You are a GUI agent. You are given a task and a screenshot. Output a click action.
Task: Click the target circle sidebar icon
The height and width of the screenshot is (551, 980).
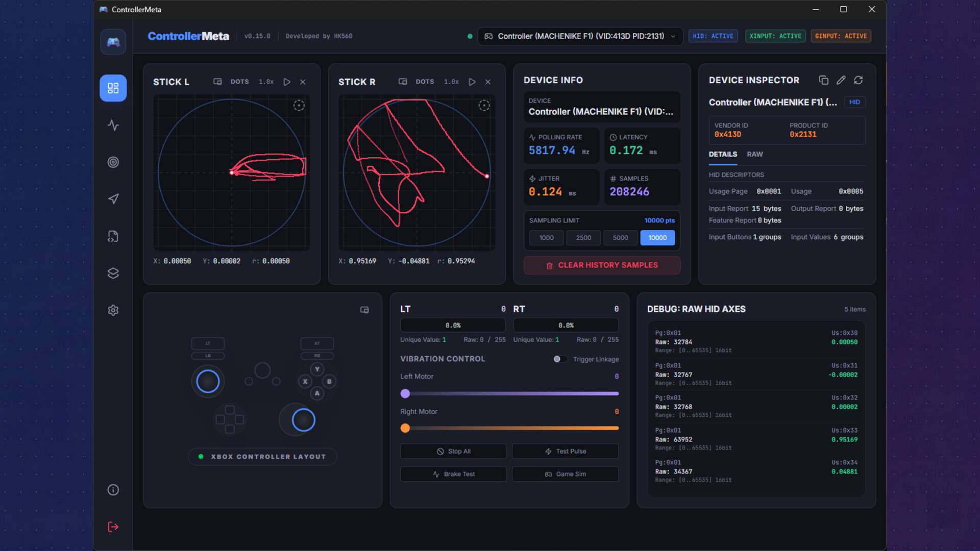113,162
